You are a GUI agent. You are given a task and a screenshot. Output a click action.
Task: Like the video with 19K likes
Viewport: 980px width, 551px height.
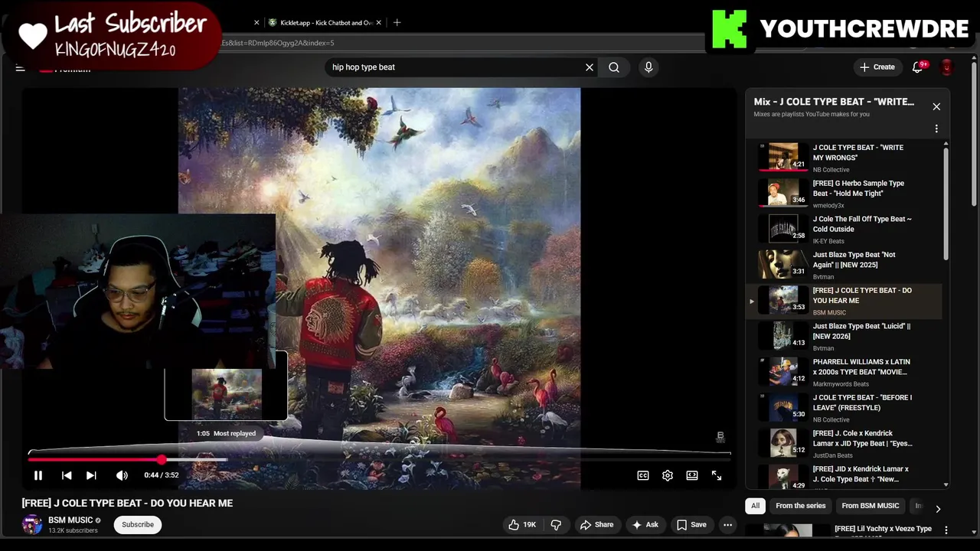pyautogui.click(x=523, y=524)
